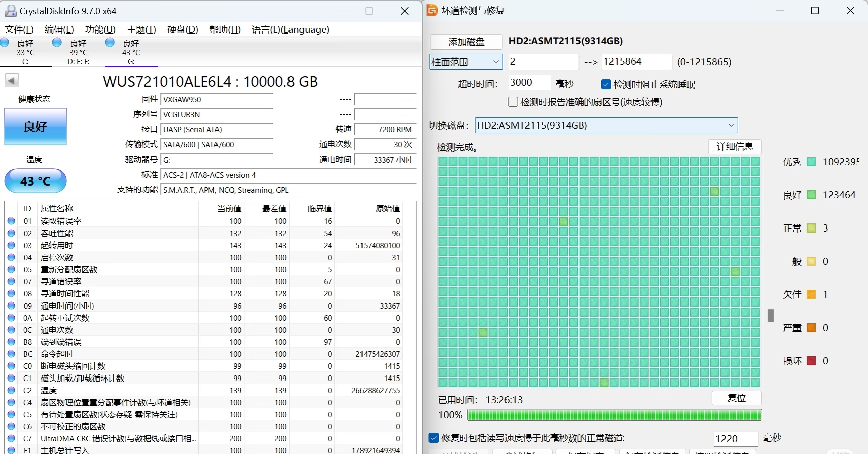Click the 复位 button
868x454 pixels.
point(737,398)
